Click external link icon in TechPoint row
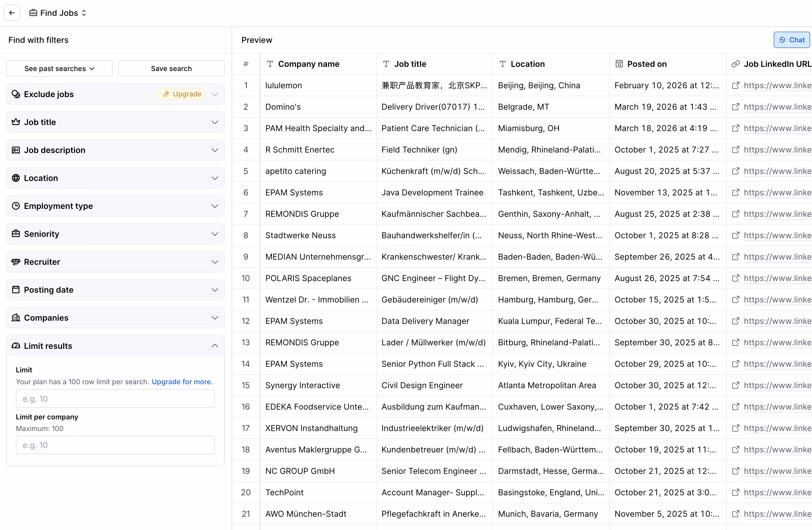Image resolution: width=812 pixels, height=530 pixels. [x=736, y=493]
